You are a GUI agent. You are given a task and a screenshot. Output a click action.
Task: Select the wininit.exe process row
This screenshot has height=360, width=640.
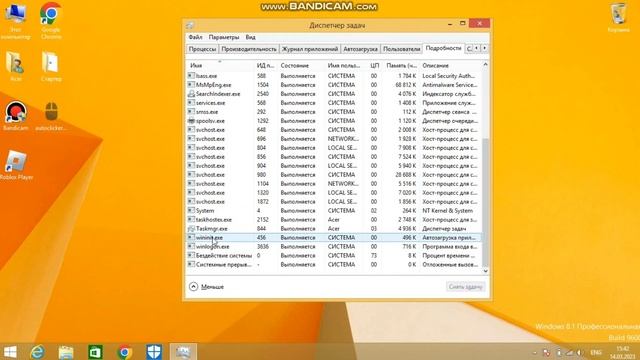(334, 238)
